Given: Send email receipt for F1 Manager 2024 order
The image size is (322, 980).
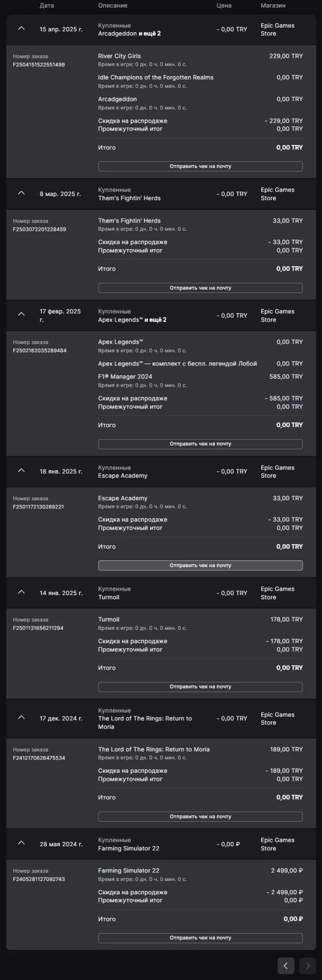Looking at the screenshot, I should tap(200, 444).
